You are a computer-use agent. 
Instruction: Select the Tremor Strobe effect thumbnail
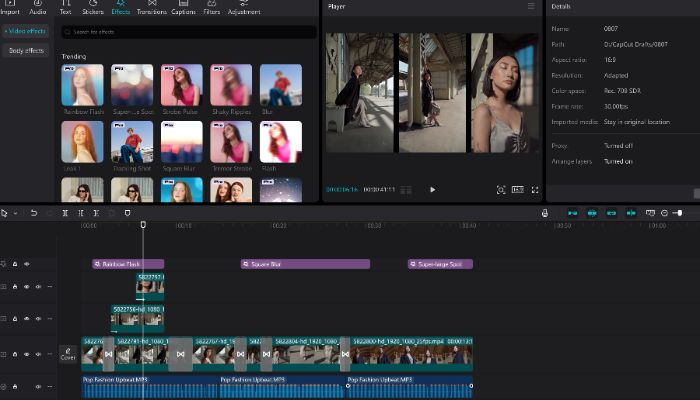click(231, 142)
